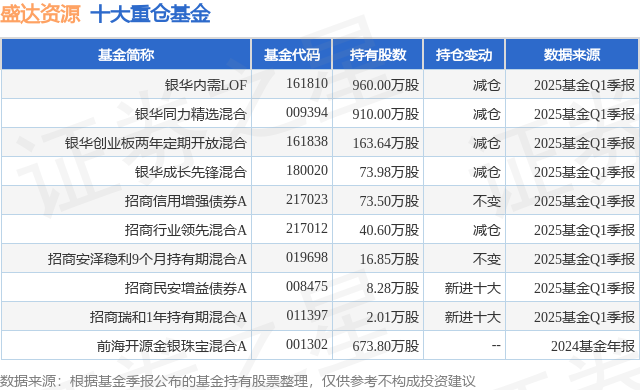
Task: Click fund code 217023
Action: tap(307, 199)
